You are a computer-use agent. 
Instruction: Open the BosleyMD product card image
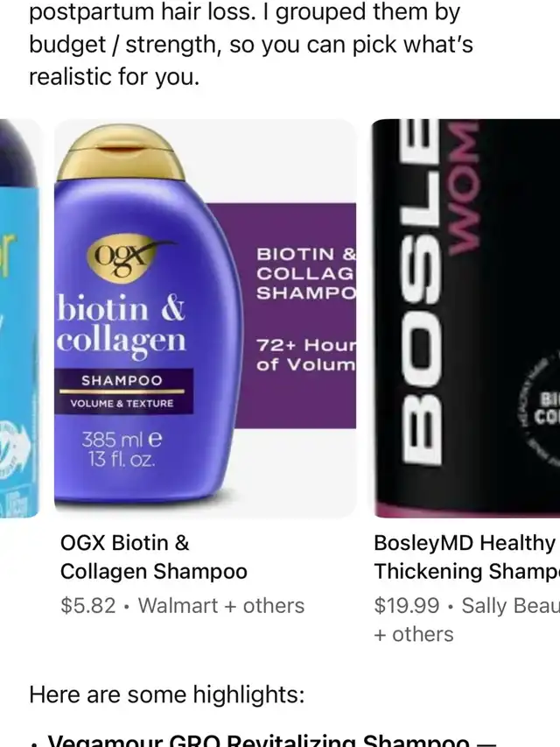465,318
